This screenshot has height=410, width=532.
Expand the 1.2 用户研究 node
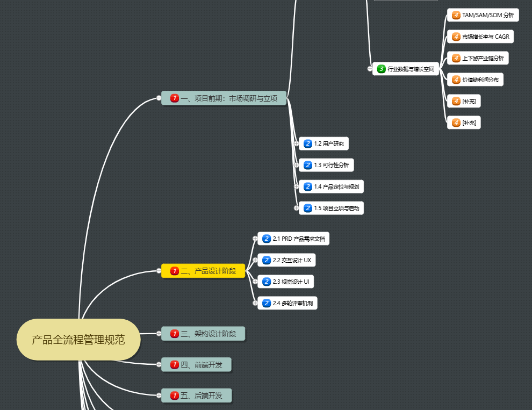296,143
